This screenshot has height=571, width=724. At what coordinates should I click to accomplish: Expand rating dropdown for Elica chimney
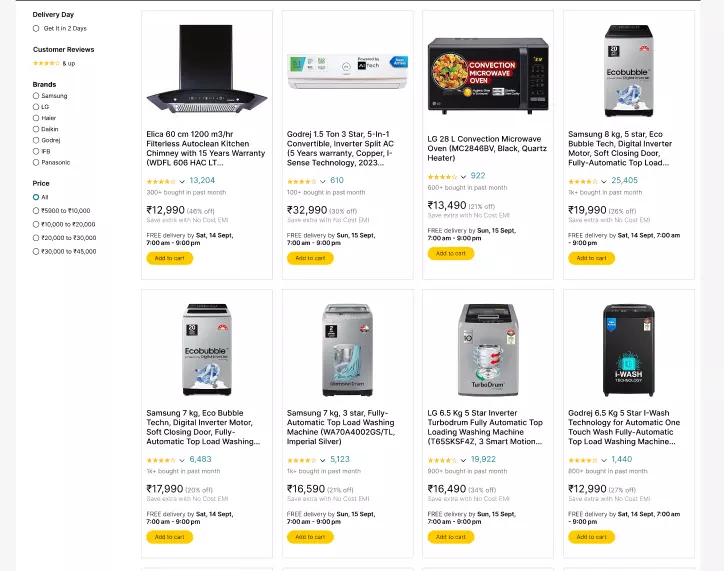(x=182, y=181)
